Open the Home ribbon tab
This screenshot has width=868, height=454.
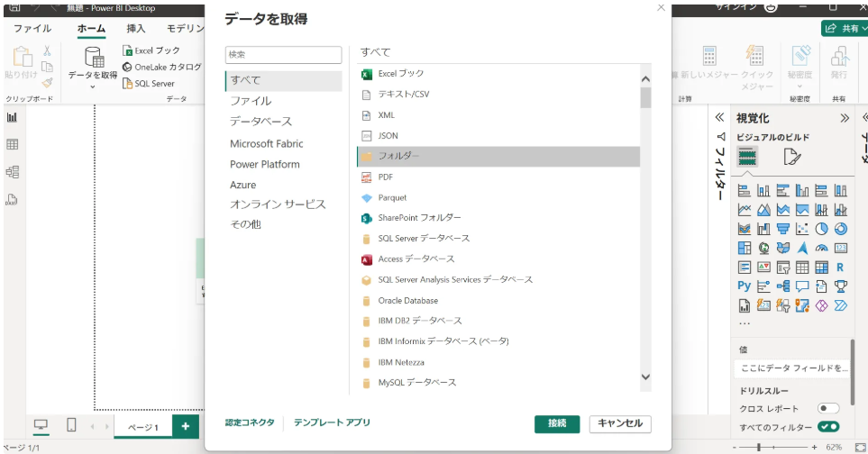91,28
